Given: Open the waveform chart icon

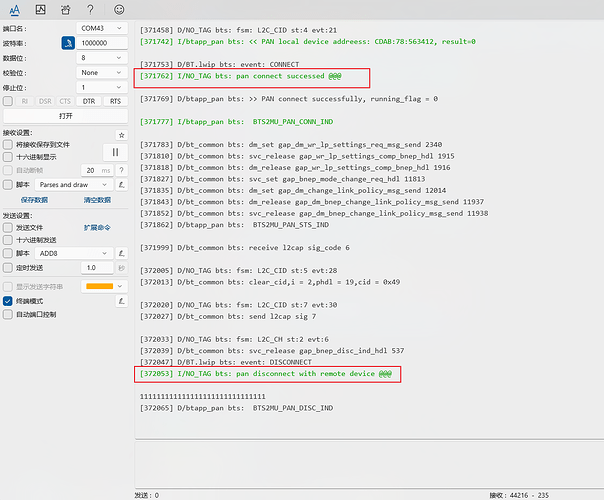Looking at the screenshot, I should [40, 9].
